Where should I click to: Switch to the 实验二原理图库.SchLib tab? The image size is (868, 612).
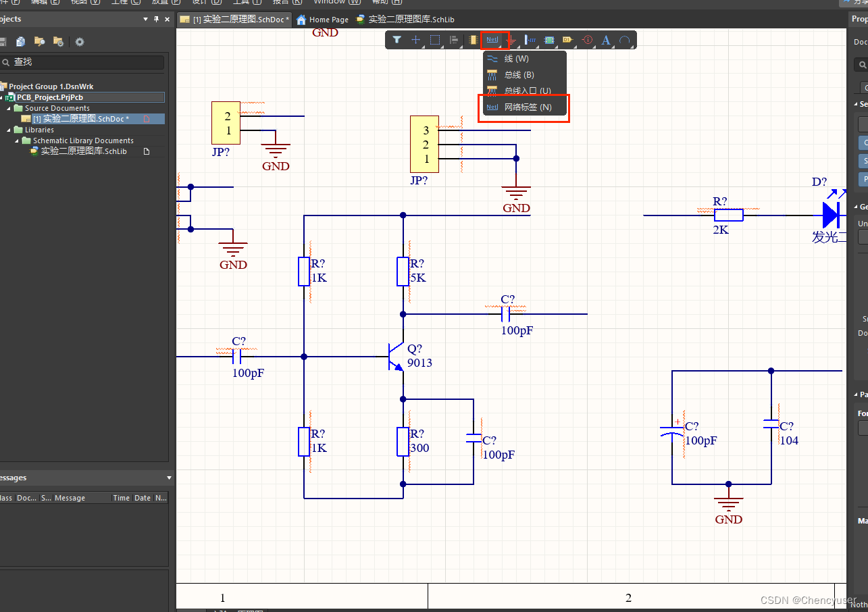pyautogui.click(x=406, y=20)
